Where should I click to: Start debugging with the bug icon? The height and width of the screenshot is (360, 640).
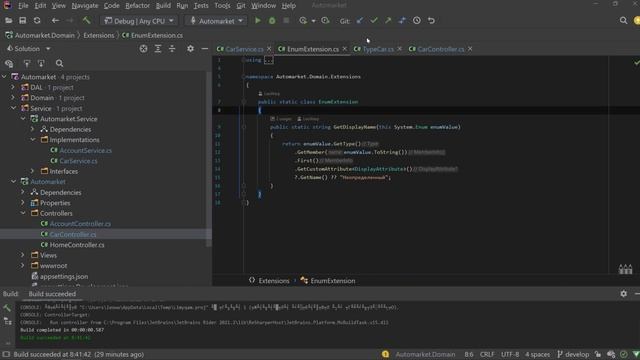(x=272, y=20)
